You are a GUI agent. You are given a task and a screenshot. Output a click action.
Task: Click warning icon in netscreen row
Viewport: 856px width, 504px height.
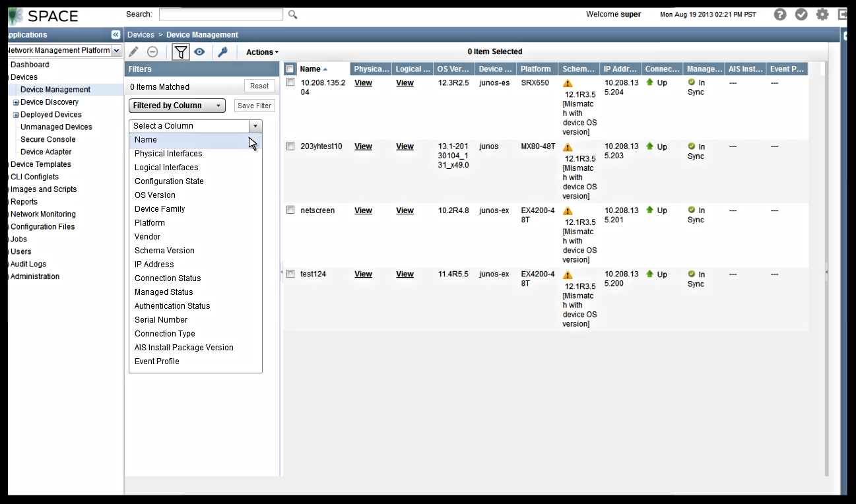pyautogui.click(x=568, y=211)
